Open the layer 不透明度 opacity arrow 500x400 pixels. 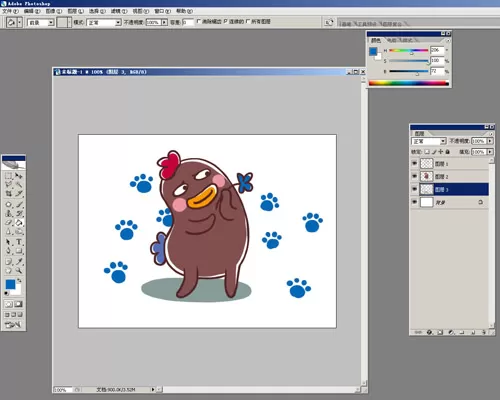pyautogui.click(x=490, y=141)
